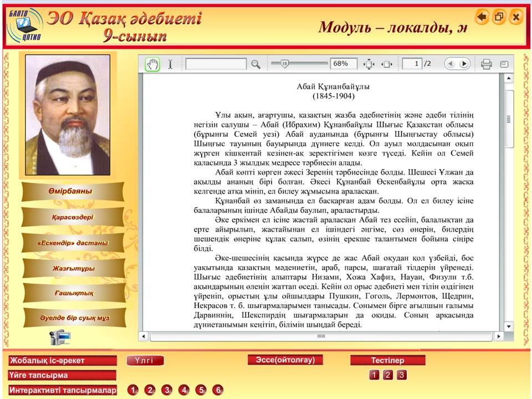Open test number 2
Image resolution: width=532 pixels, height=399 pixels.
388,375
